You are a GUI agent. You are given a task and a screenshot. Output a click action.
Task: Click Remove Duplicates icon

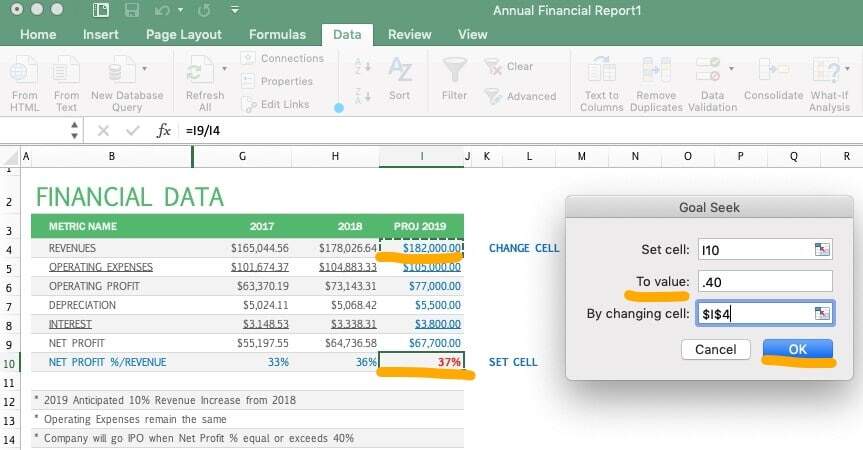(x=656, y=70)
